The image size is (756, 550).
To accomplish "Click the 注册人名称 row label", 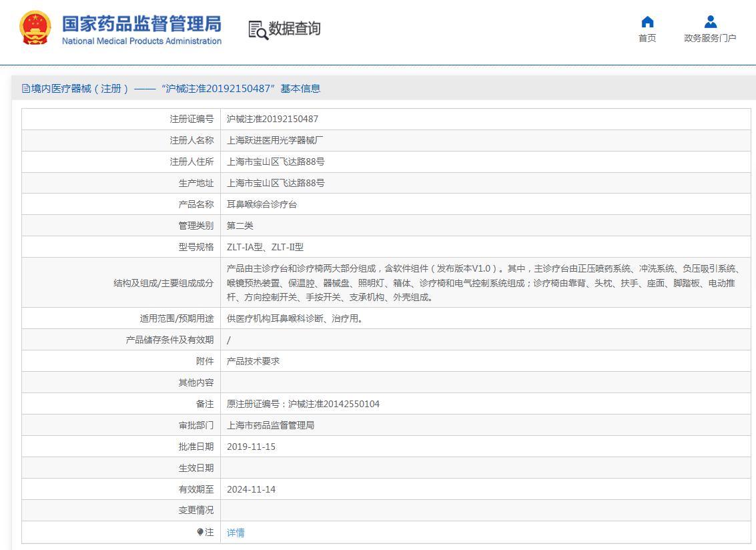I will point(192,140).
